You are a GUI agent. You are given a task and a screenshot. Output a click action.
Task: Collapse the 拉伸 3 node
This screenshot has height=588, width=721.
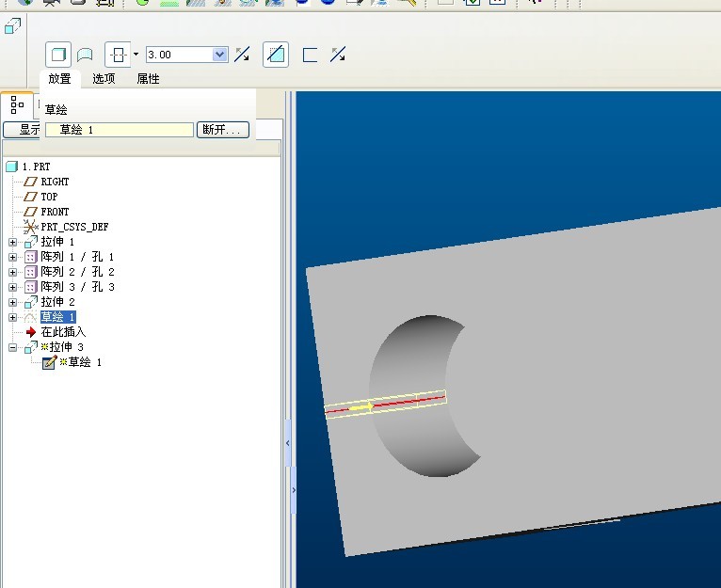(13, 347)
